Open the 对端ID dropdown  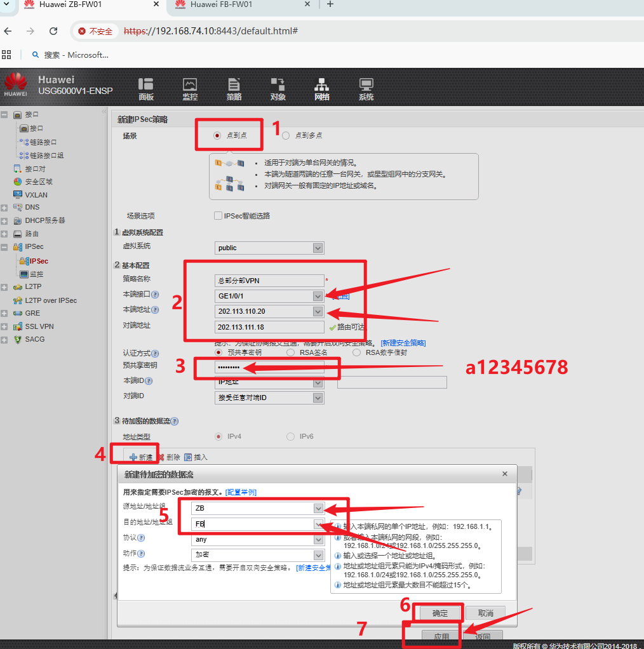pyautogui.click(x=318, y=398)
